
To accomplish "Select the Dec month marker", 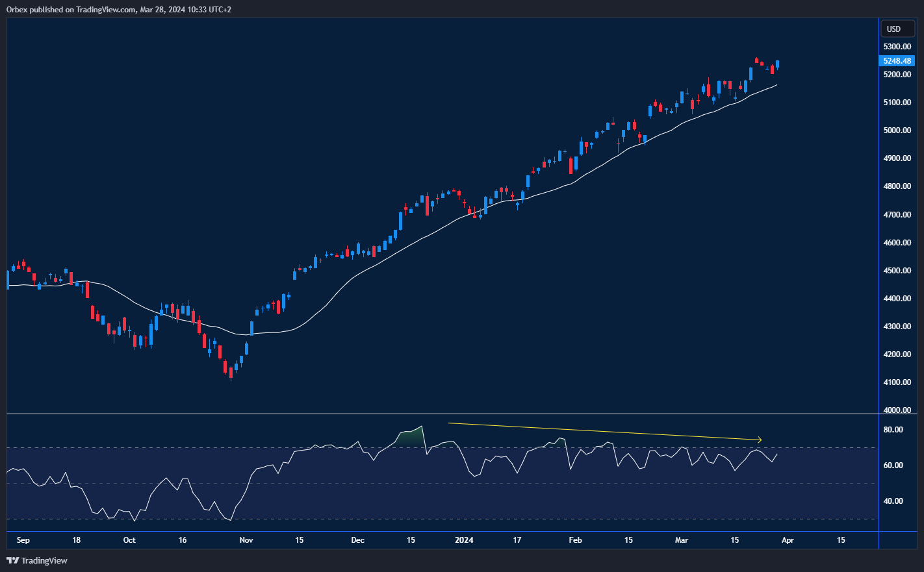I will pos(357,540).
